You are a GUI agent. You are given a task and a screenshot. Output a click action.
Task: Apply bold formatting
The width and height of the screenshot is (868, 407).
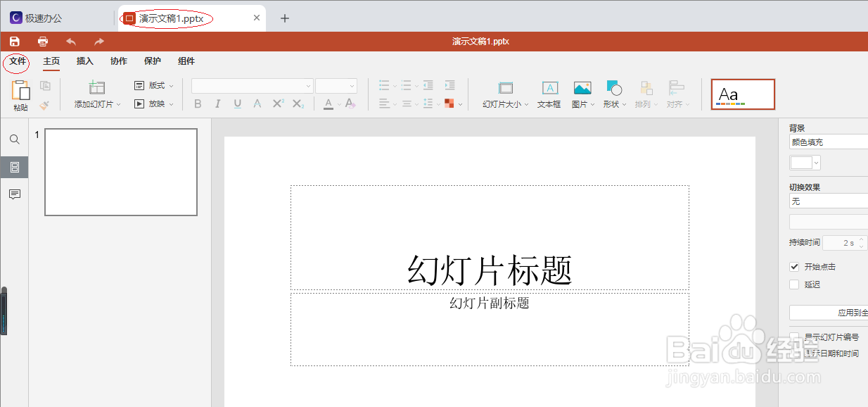[x=198, y=103]
